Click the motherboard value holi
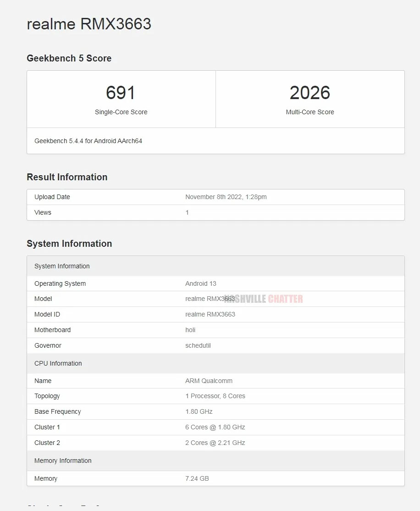The height and width of the screenshot is (511, 420). pyautogui.click(x=190, y=330)
